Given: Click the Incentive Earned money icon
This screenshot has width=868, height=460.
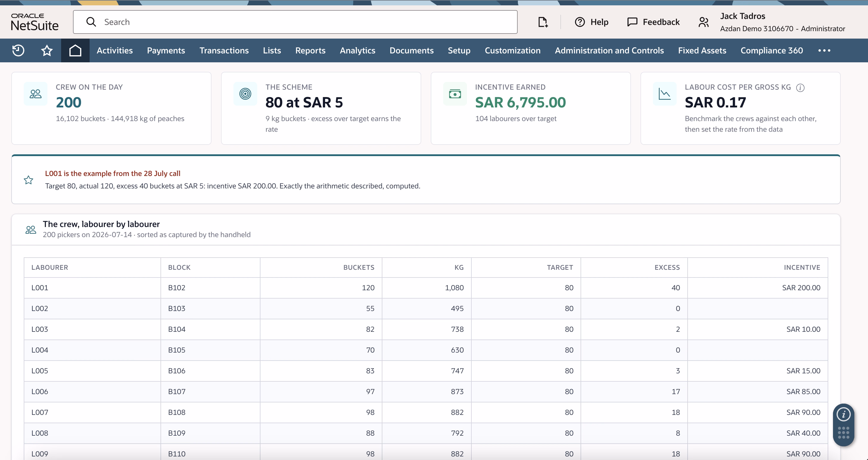Looking at the screenshot, I should point(455,94).
